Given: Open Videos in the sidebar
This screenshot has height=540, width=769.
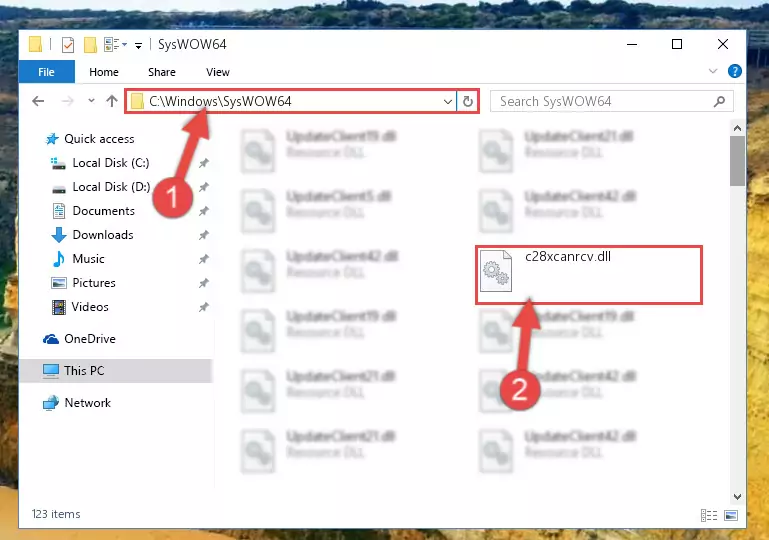Looking at the screenshot, I should tap(90, 307).
